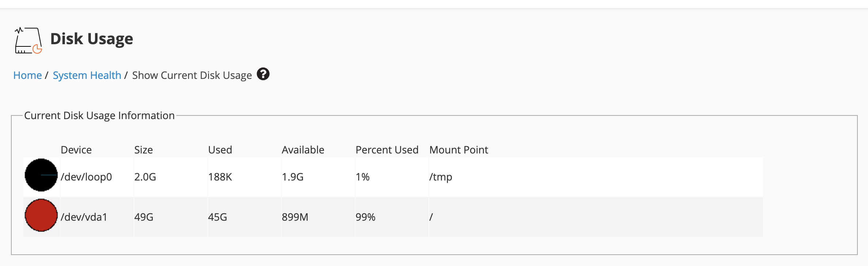Open help via question mark icon

[263, 74]
